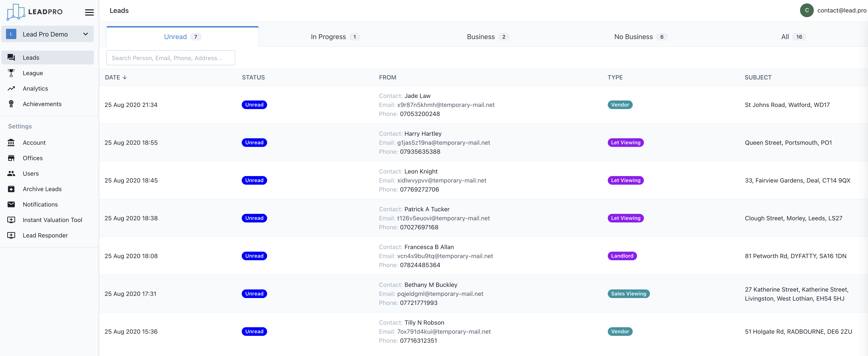The image size is (868, 356).
Task: Click the Users settings entry
Action: pos(30,173)
